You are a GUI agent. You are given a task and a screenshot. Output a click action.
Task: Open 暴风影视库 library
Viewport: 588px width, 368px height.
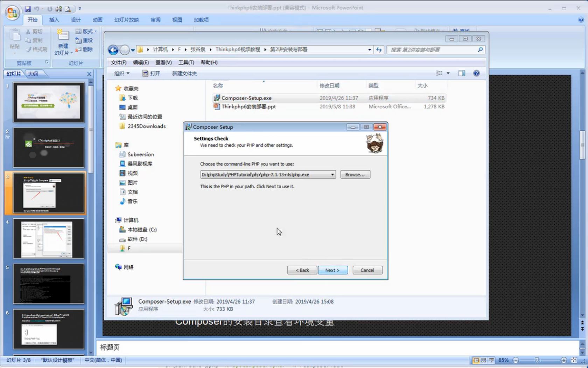[136, 164]
